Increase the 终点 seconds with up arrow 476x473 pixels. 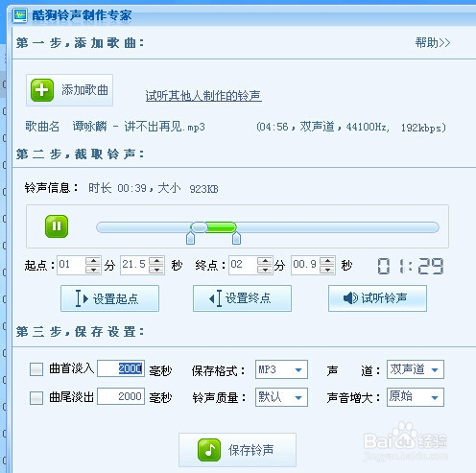327,261
